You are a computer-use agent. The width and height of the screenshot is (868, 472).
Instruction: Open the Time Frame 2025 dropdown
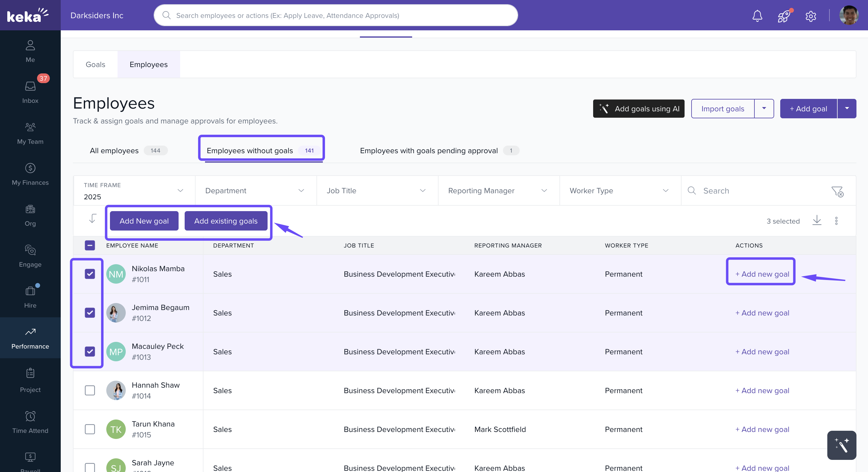[x=134, y=190]
